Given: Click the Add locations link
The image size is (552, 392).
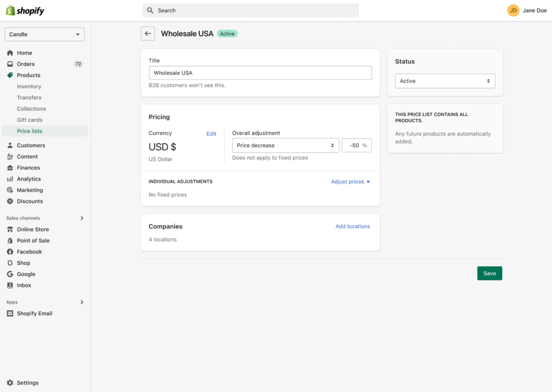Looking at the screenshot, I should [x=353, y=226].
